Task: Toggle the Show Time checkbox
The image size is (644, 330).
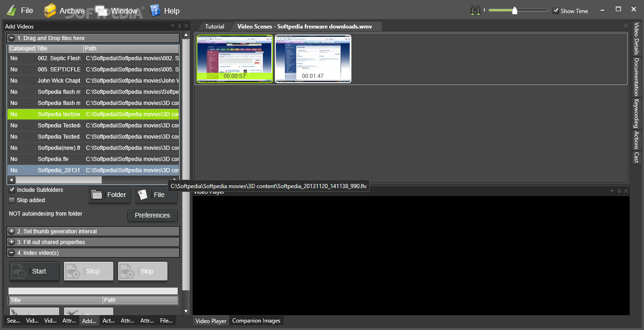Action: (556, 11)
